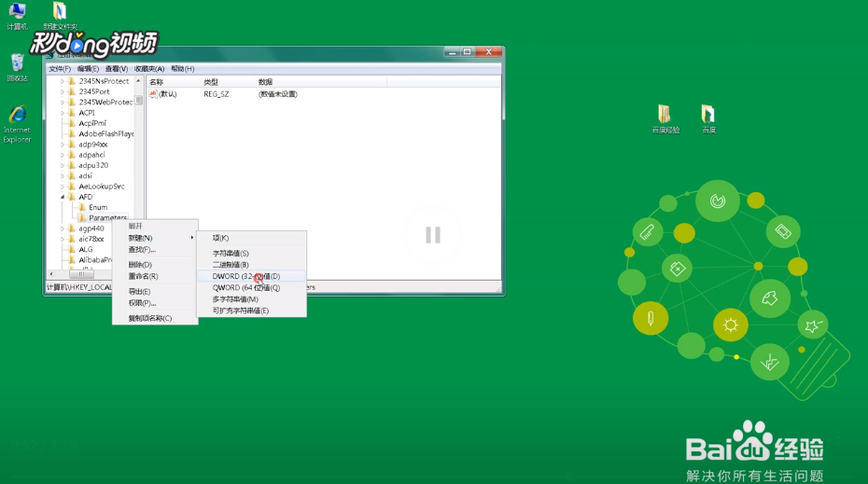This screenshot has width=868, height=484.
Task: Click the tree vertical scroll up arrow
Action: tap(138, 81)
